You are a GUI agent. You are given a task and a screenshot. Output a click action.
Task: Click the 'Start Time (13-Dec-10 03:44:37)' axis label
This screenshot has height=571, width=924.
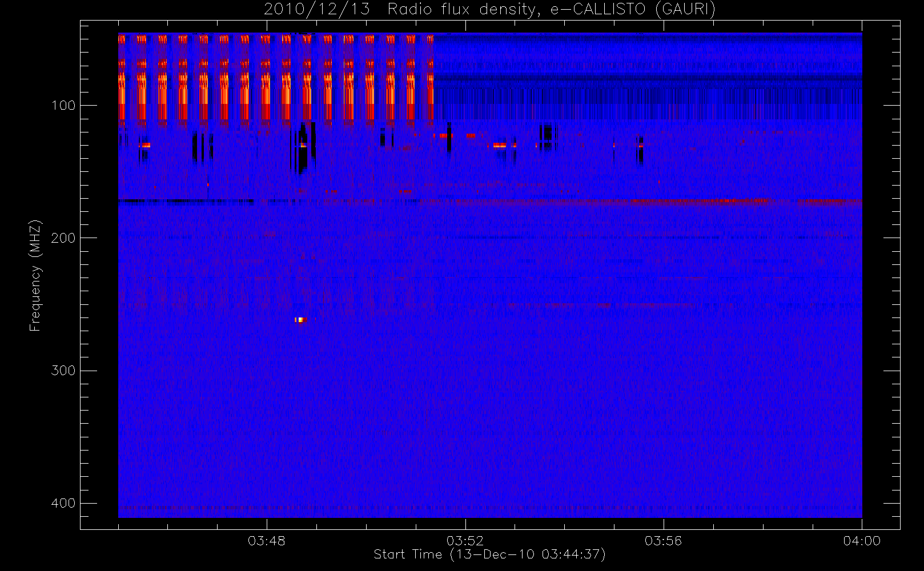pos(489,554)
